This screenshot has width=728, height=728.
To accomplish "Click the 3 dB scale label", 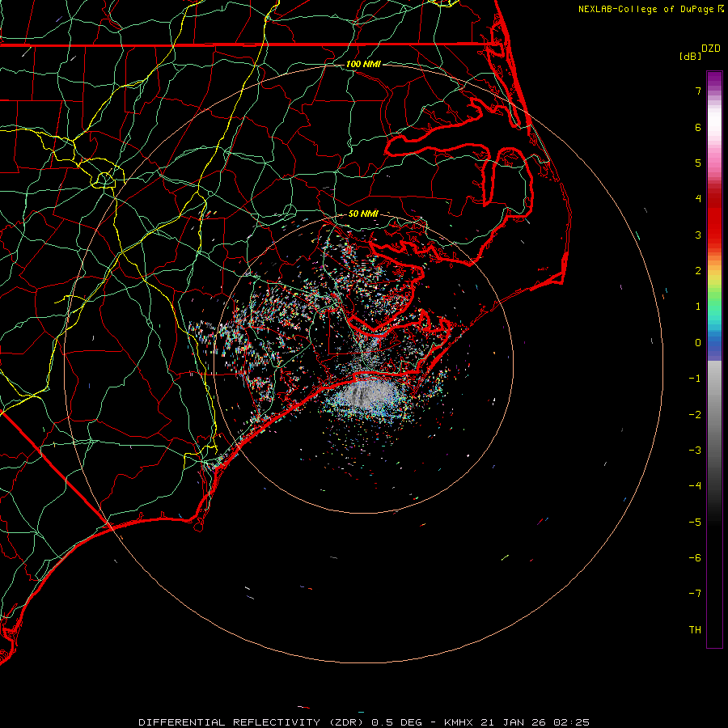I will pyautogui.click(x=698, y=235).
